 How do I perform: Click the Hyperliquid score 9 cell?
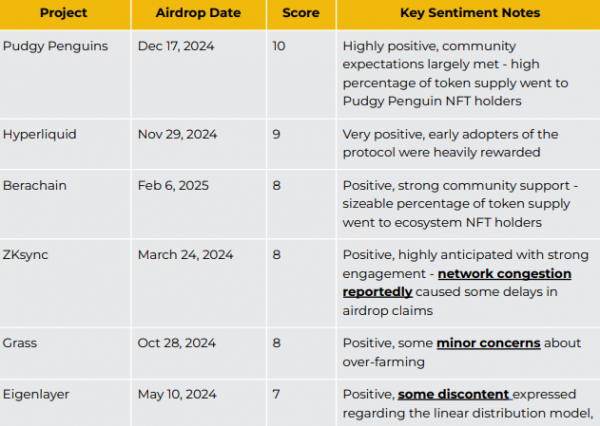coord(301,144)
